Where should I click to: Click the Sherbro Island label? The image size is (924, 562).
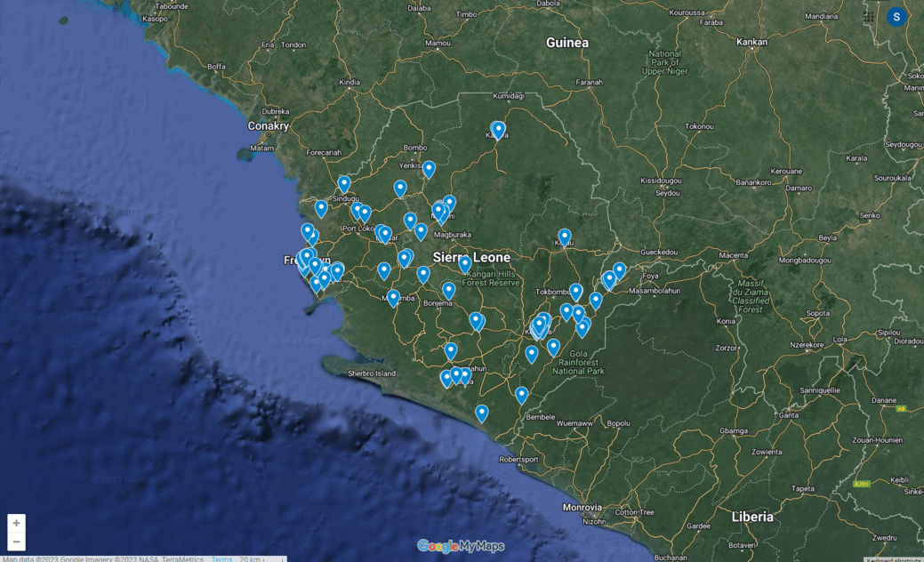point(372,373)
